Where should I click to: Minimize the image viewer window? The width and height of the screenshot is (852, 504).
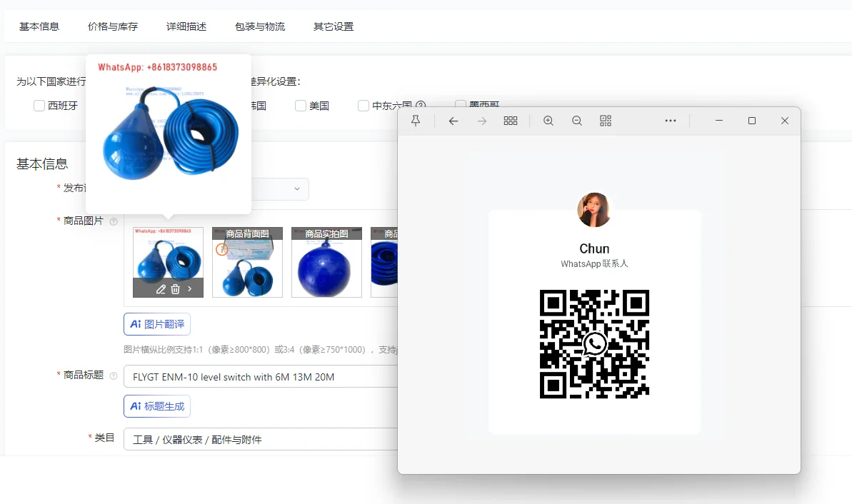pyautogui.click(x=719, y=121)
